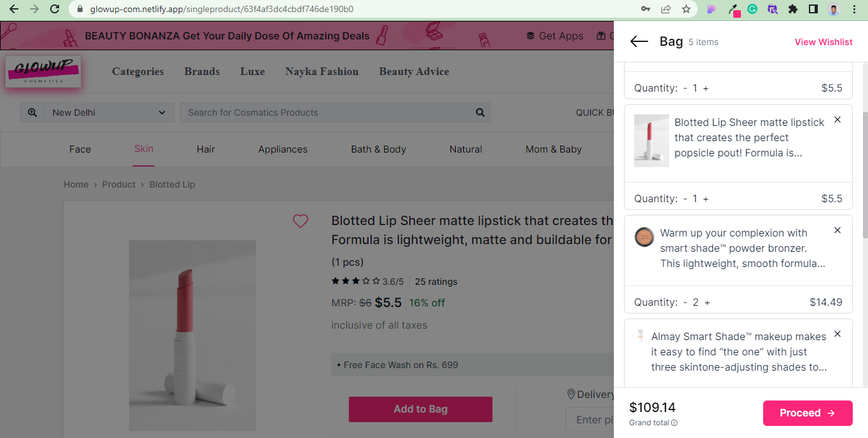This screenshot has height=438, width=868.
Task: Click Almay Smart Shade description text
Action: (x=739, y=352)
